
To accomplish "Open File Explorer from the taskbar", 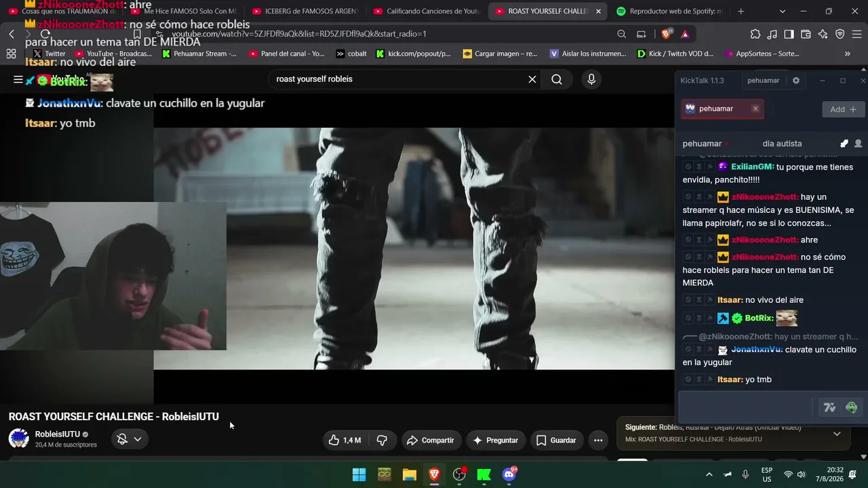I will (410, 474).
